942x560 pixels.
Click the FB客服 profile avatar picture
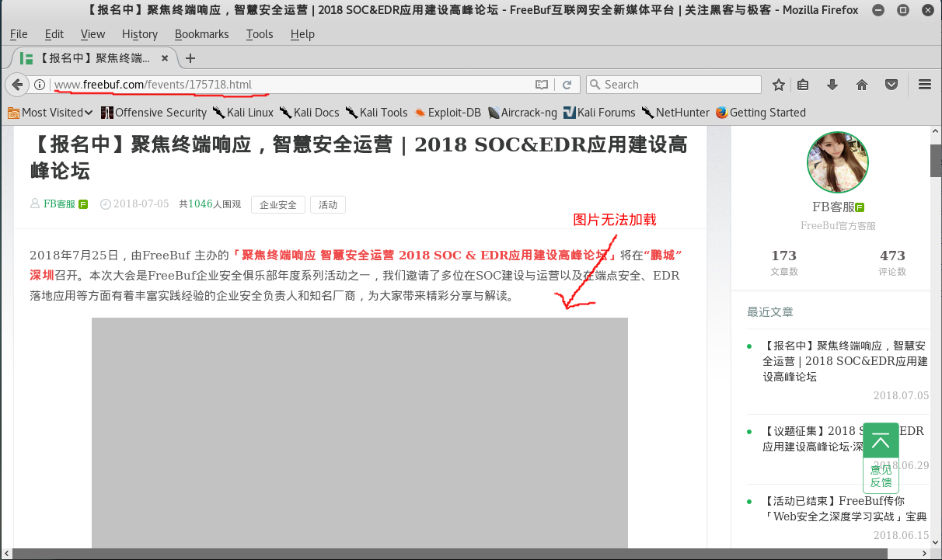(x=838, y=162)
